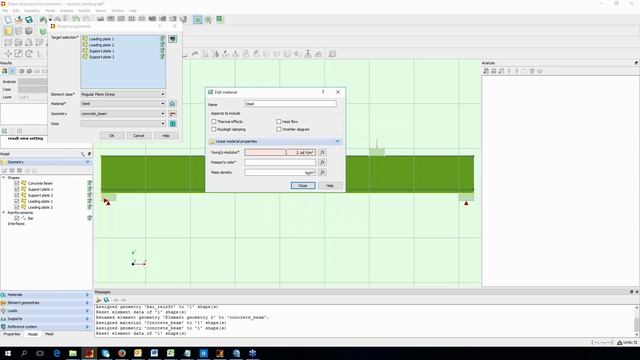
Task: Click the first icon in Results panel toolbar
Action: [x=4, y=71]
